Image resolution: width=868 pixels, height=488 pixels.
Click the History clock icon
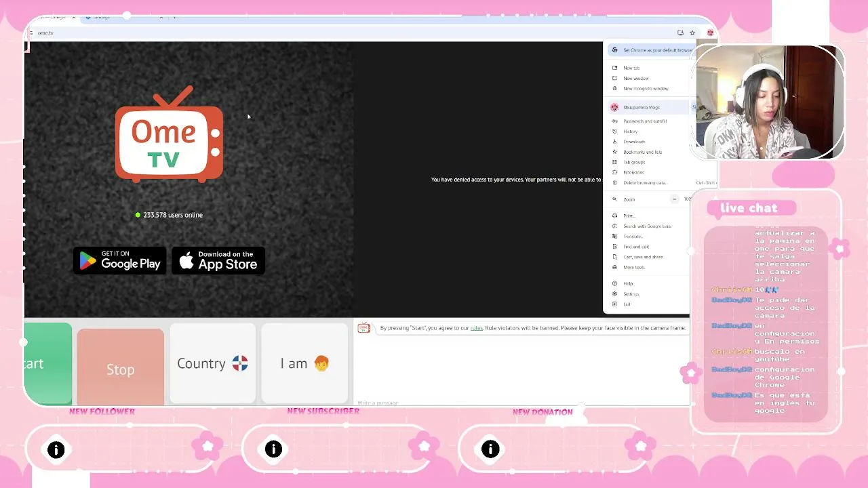(615, 131)
